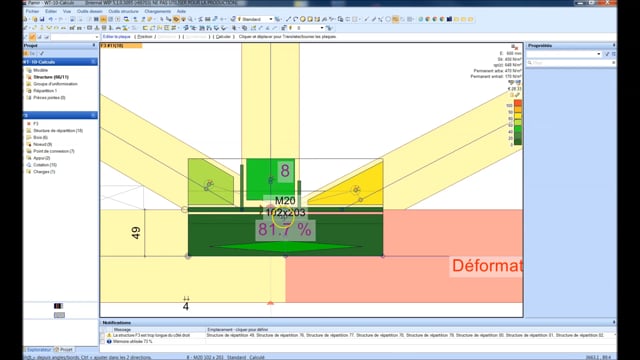640x360 pixels.
Task: Open the Fichier menu
Action: coord(32,11)
